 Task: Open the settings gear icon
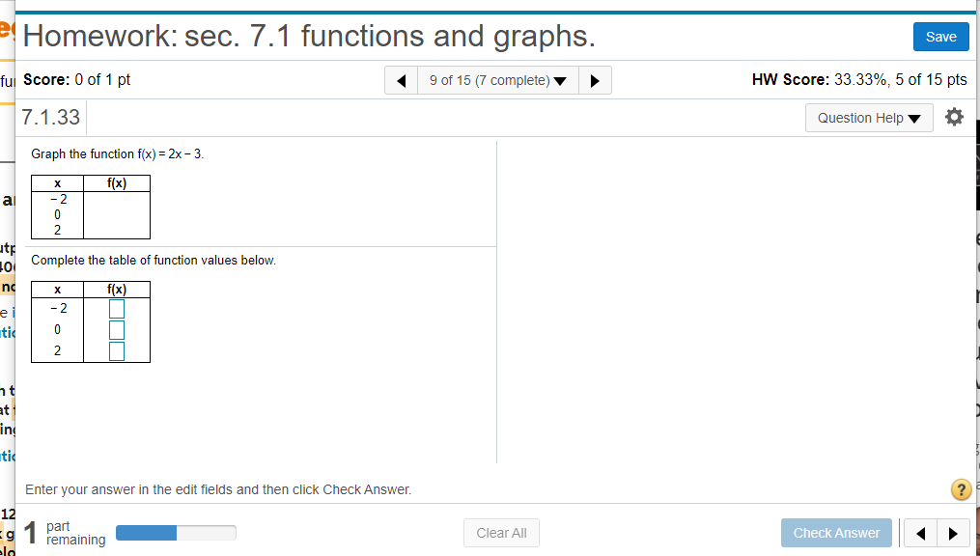tap(954, 117)
